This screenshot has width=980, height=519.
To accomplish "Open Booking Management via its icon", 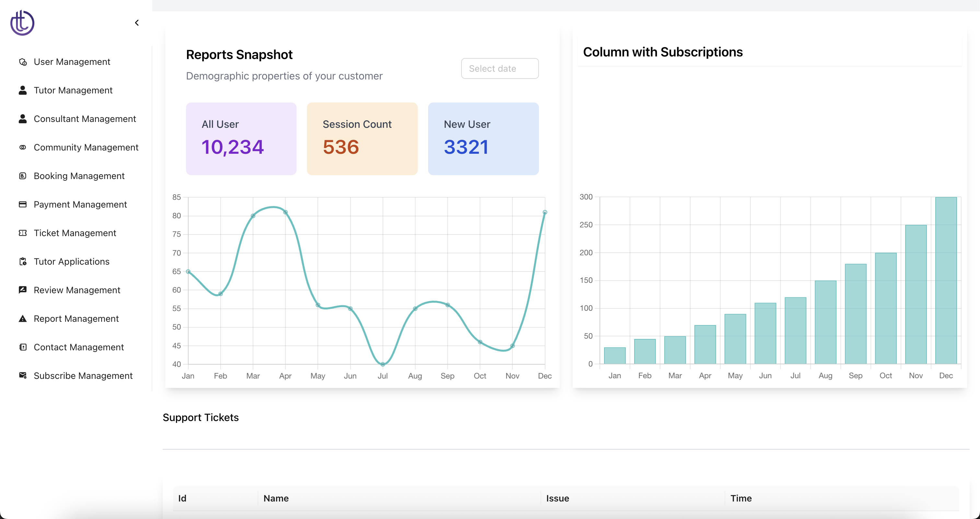I will pos(23,175).
